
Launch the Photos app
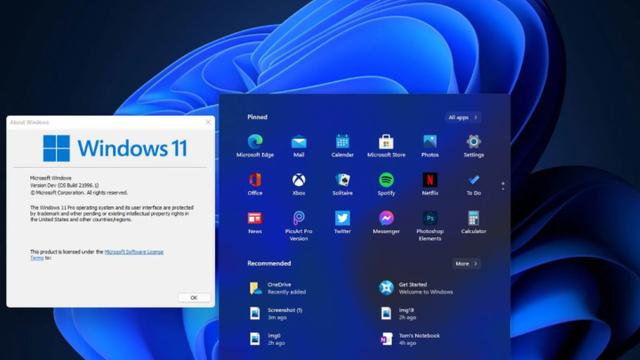pos(430,146)
